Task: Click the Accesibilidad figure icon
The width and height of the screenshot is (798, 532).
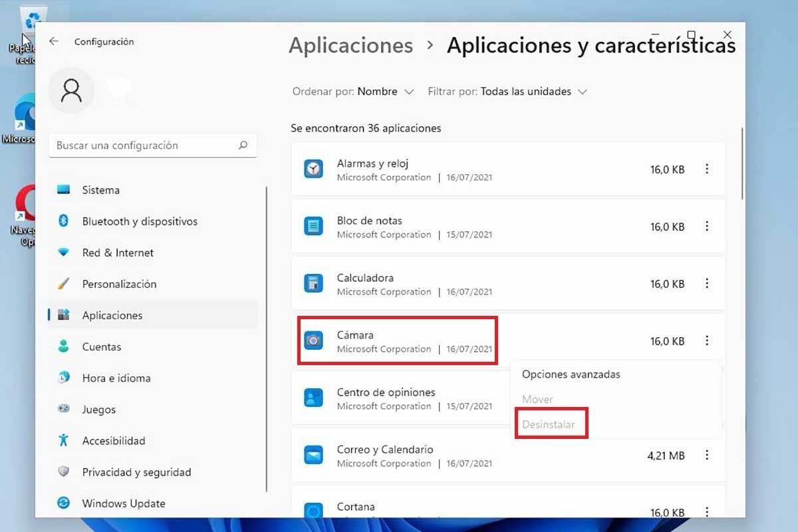Action: pos(64,440)
